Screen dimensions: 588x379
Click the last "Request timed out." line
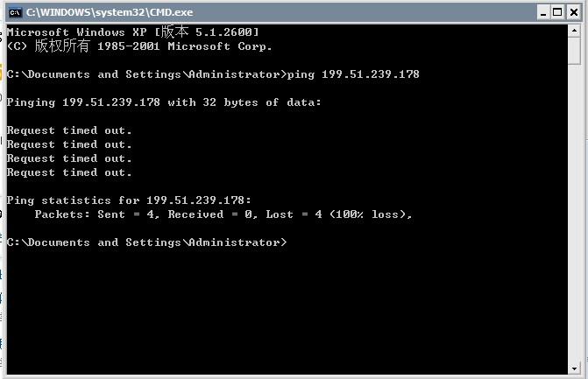(x=69, y=172)
